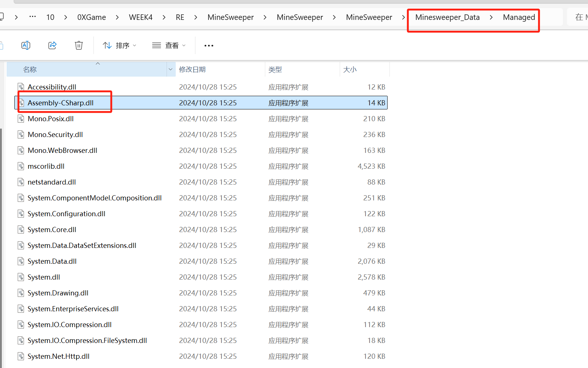Viewport: 588px width, 368px height.
Task: Select the System.Configuration.dll file icon
Action: pyautogui.click(x=21, y=214)
